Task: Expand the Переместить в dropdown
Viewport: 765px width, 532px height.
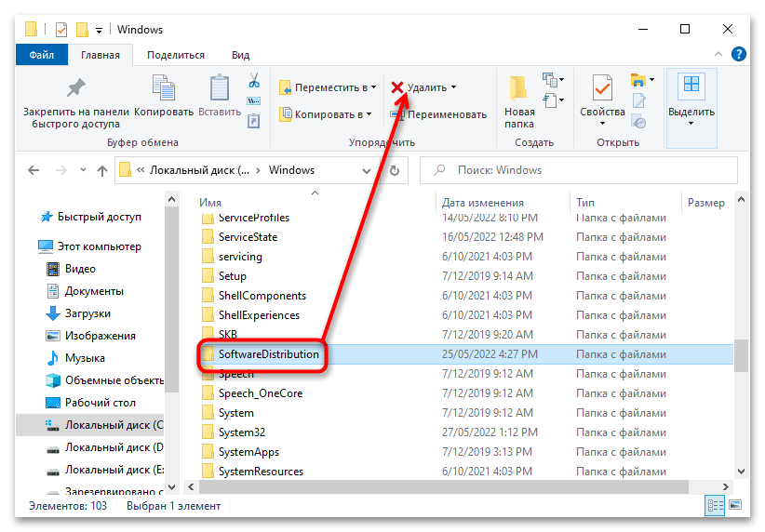Action: coord(373,87)
